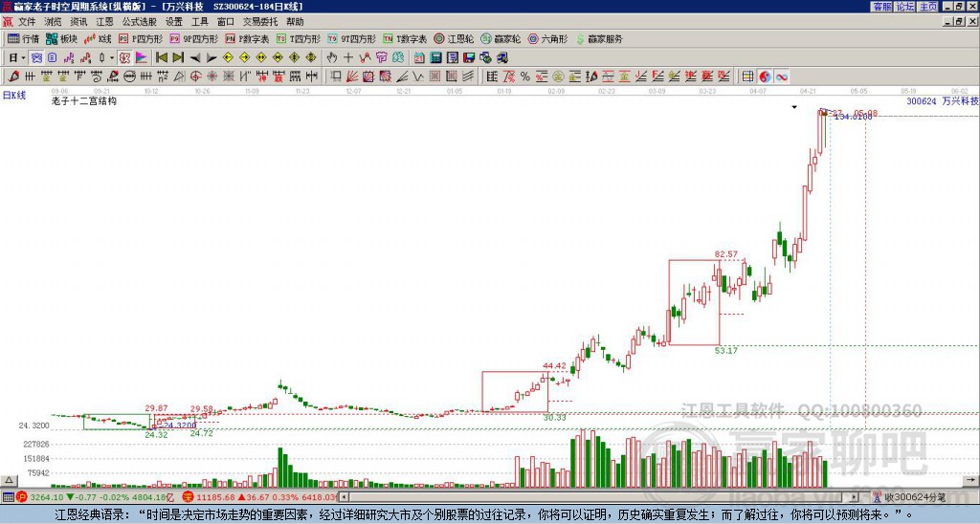The width and height of the screenshot is (980, 524).
Task: Jump to last bar arrow icon
Action: (x=178, y=58)
